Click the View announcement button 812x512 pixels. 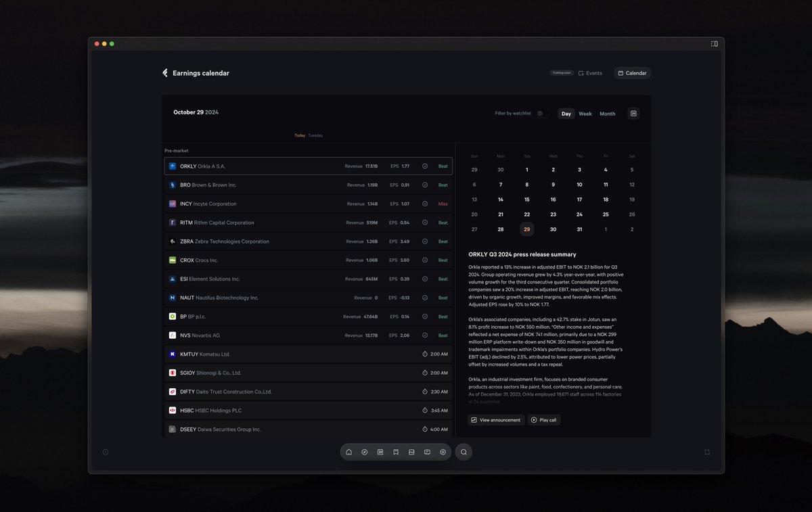496,420
